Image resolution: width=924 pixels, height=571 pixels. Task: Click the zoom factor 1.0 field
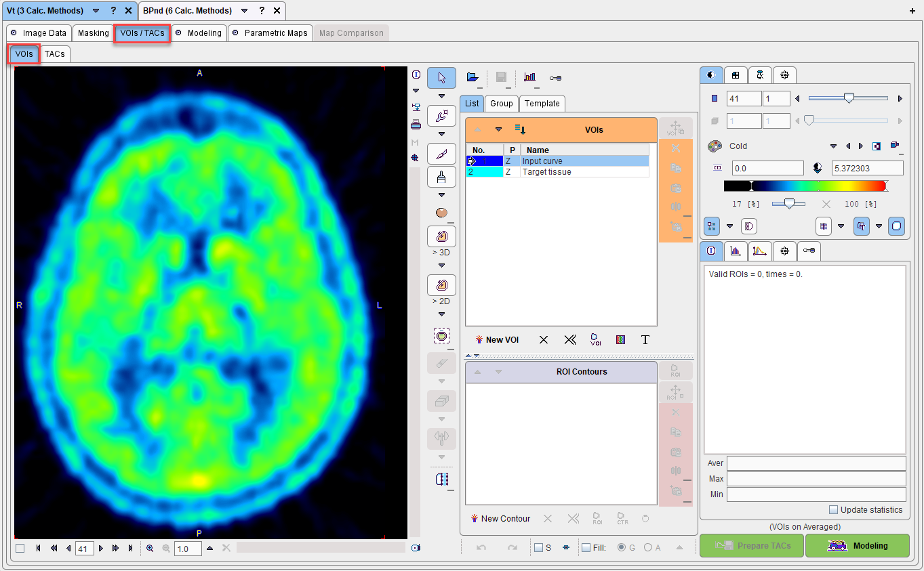(x=188, y=549)
